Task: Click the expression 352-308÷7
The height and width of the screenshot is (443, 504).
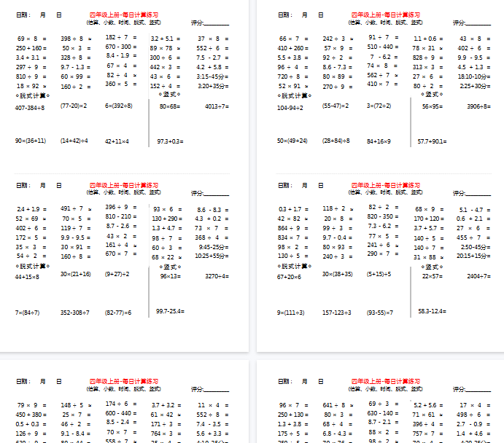Action: point(75,313)
